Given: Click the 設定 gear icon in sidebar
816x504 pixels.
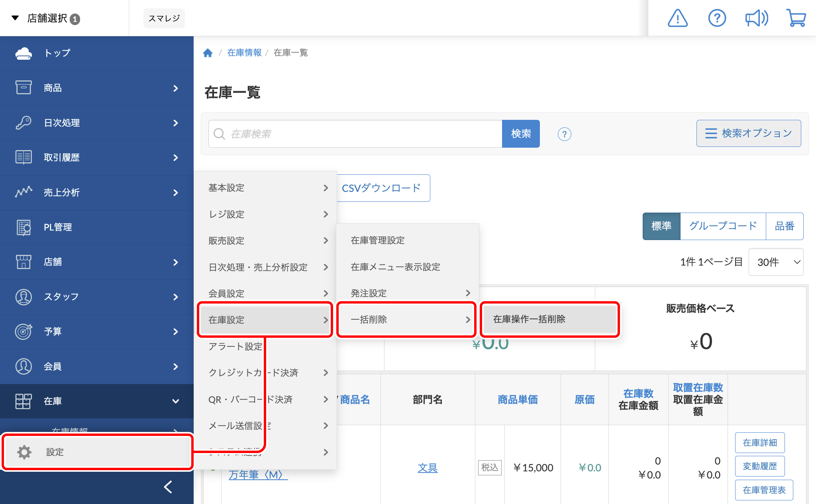Looking at the screenshot, I should click(24, 452).
